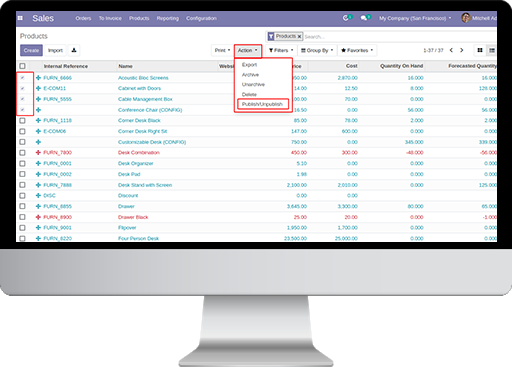Screen dimensions: 512x367
Task: Click the download icon beside Import
Action: point(74,50)
